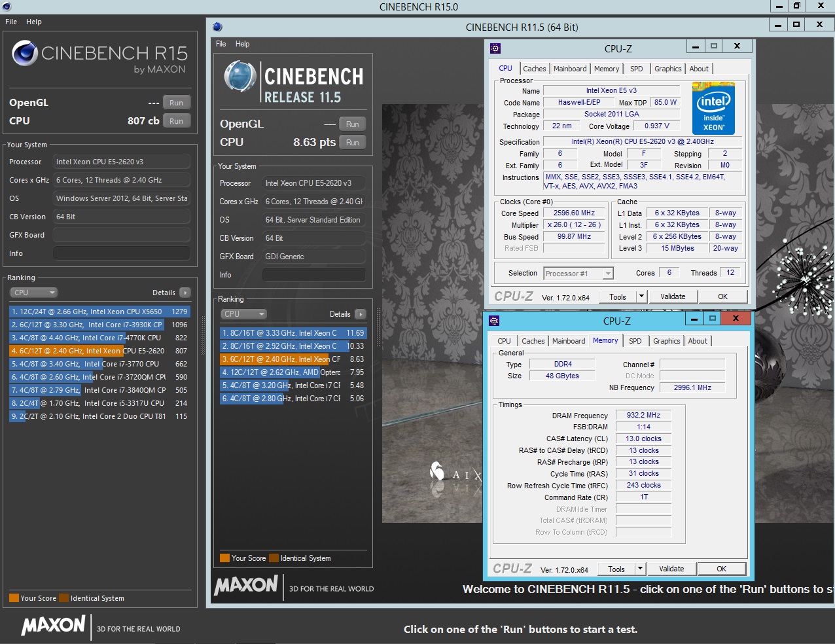Click Tools button in bottom CPU-Z window
This screenshot has width=835, height=644.
click(x=616, y=569)
